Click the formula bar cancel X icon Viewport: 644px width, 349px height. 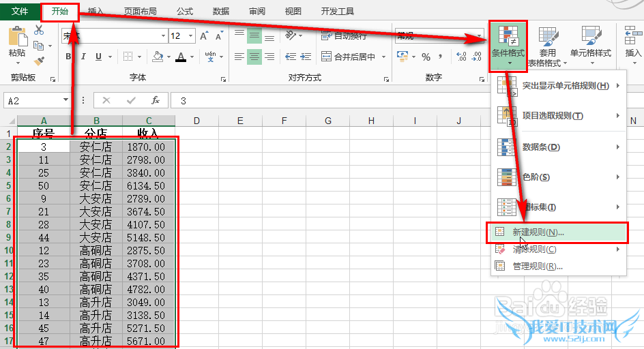point(106,100)
